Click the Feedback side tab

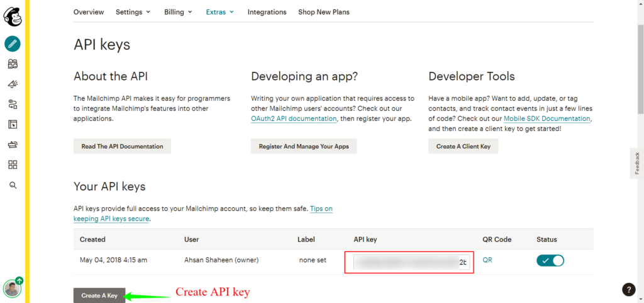pyautogui.click(x=637, y=163)
